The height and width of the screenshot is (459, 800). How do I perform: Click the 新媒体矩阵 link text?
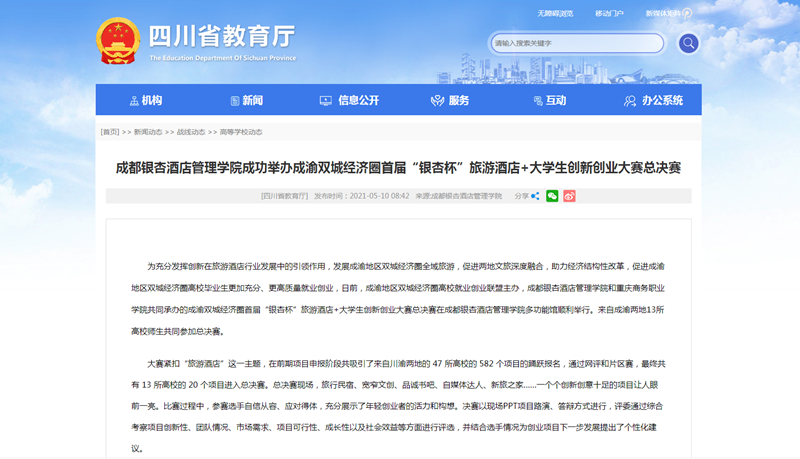pyautogui.click(x=662, y=14)
